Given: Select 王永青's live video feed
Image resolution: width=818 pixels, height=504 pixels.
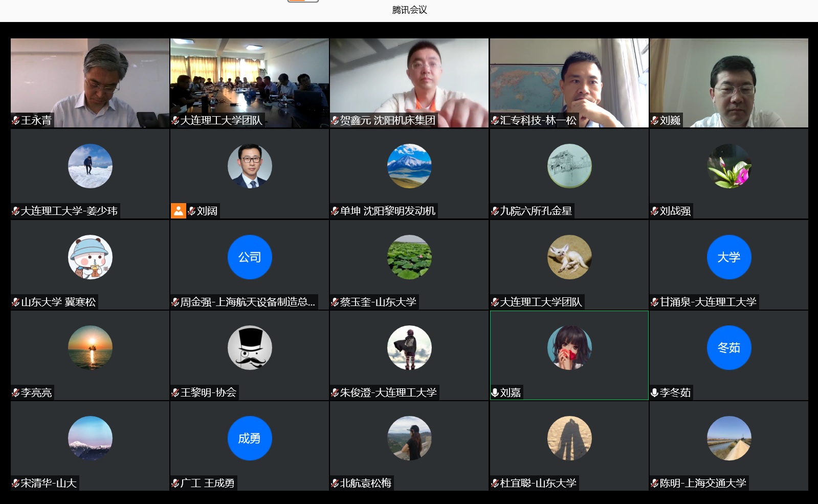Looking at the screenshot, I should pos(90,83).
